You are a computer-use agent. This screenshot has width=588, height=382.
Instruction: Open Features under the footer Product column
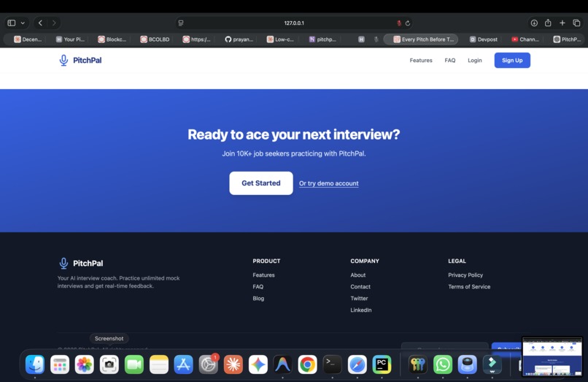(263, 275)
